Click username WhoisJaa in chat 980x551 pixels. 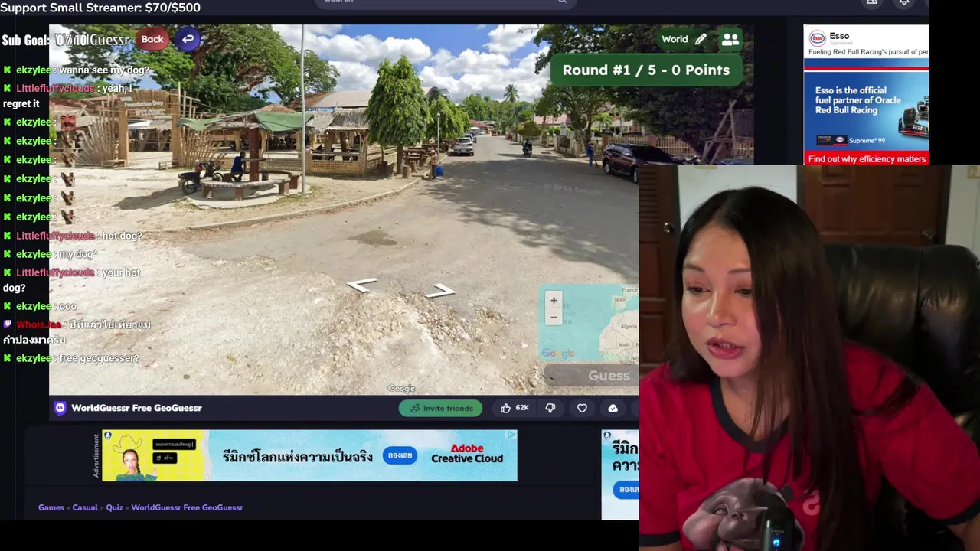pyautogui.click(x=38, y=324)
